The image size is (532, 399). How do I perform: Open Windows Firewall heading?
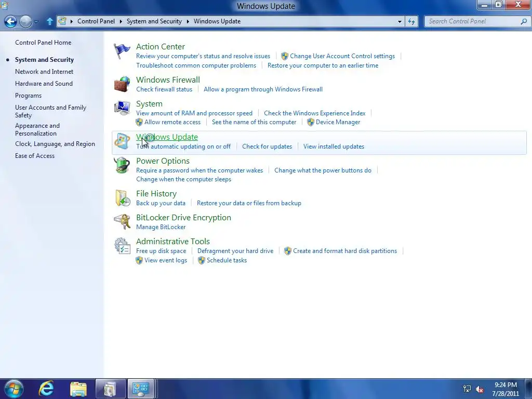coord(168,79)
